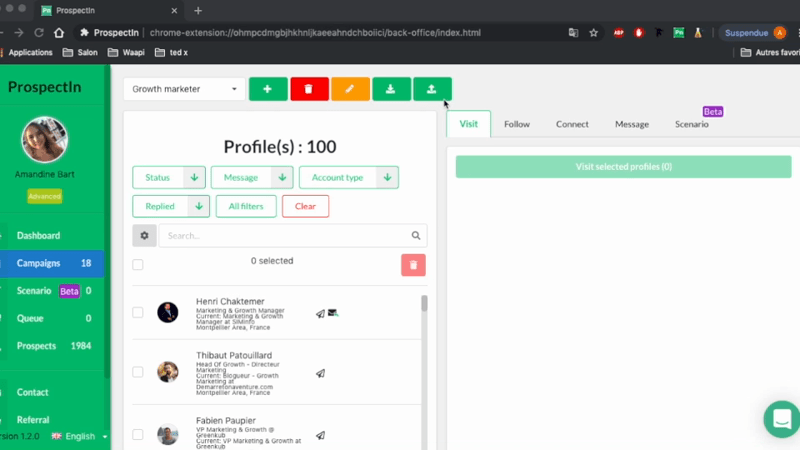This screenshot has width=800, height=450.
Task: Click the red hand blocker extension icon
Action: (639, 33)
